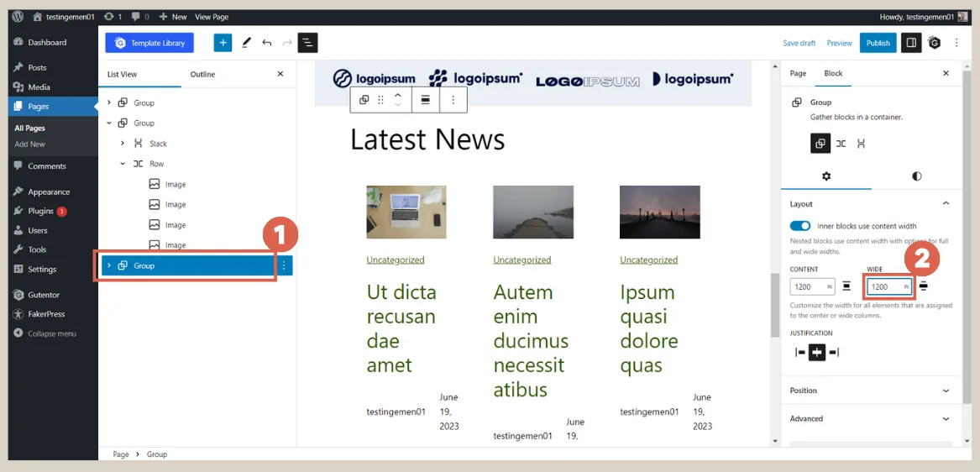
Task: Toggle the settings sidebar panel icon
Action: [910, 43]
